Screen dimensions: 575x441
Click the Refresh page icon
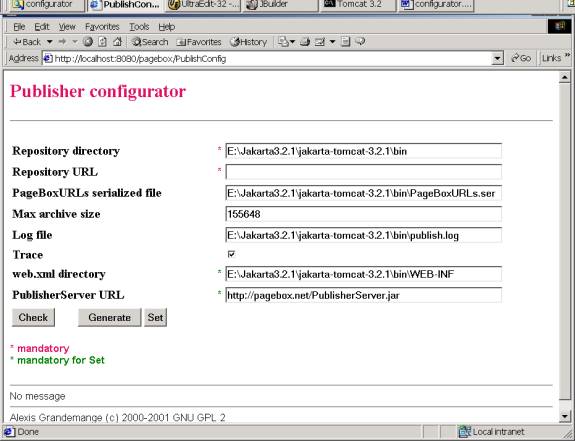[x=103, y=42]
